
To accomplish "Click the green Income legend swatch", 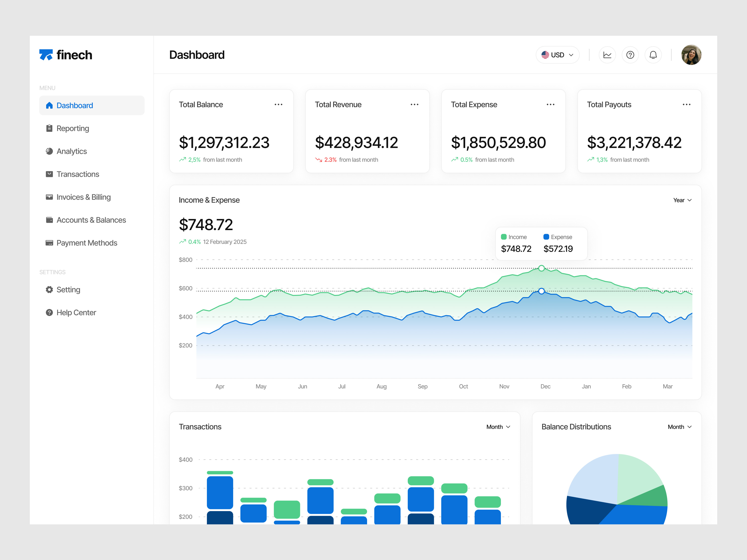I will (504, 237).
